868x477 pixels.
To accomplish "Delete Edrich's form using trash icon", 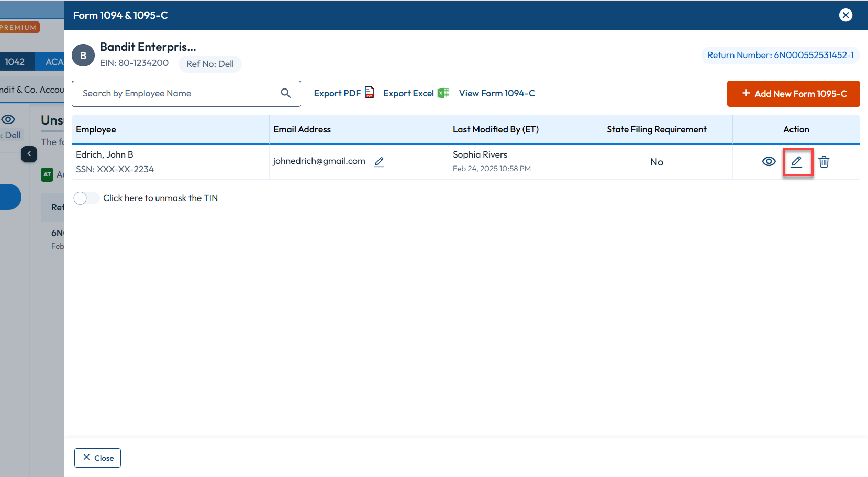I will [x=824, y=162].
